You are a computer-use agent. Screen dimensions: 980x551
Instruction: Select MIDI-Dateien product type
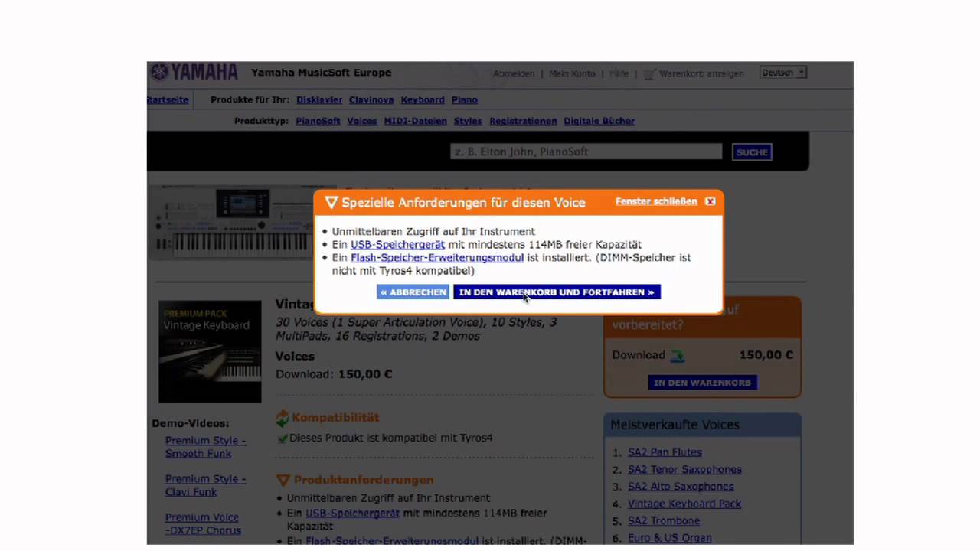pyautogui.click(x=416, y=121)
